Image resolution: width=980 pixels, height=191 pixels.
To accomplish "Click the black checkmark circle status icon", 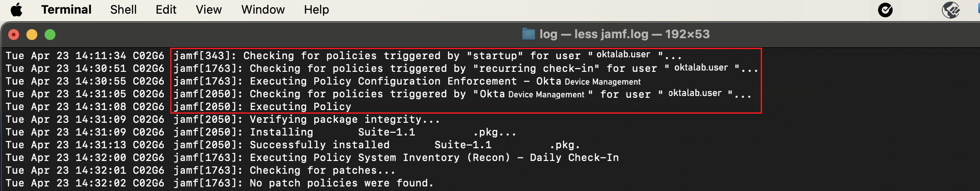I will coord(885,10).
